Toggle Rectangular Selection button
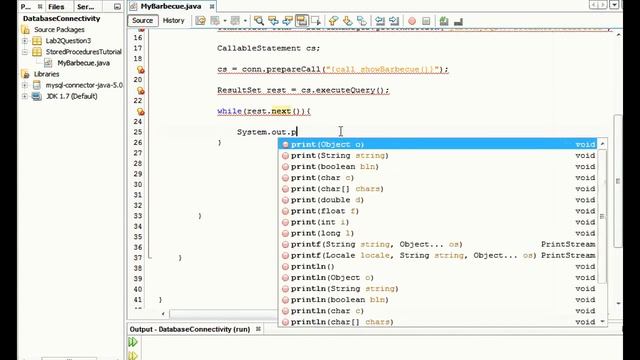 coord(316,21)
